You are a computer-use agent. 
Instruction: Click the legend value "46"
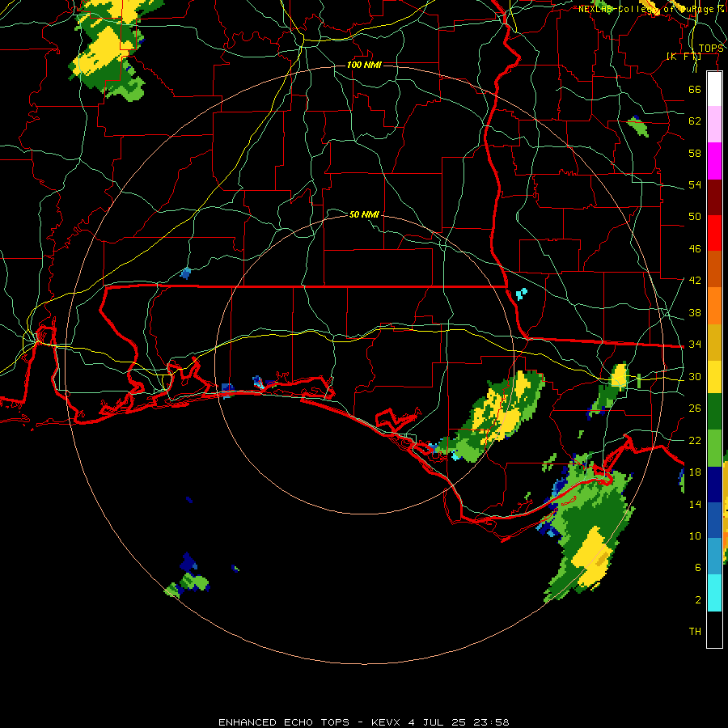pos(695,249)
